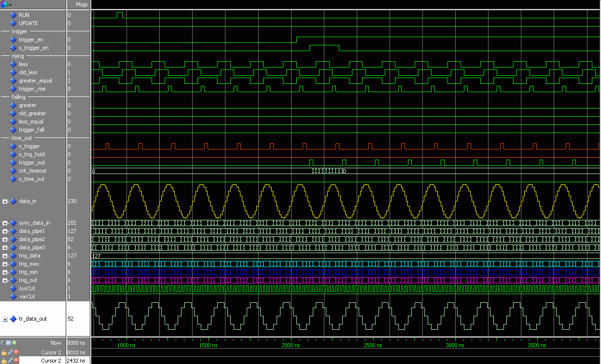Screen dimensions: 601x364
Task: Remove the 2432 ns cursor
Action: pyautogui.click(x=16, y=360)
